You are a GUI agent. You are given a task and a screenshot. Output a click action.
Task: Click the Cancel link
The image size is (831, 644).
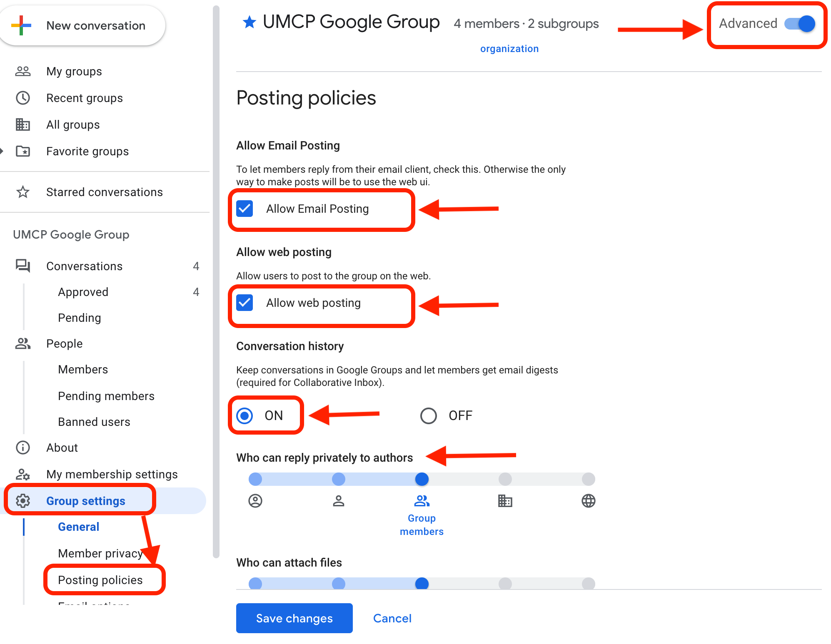pos(393,618)
